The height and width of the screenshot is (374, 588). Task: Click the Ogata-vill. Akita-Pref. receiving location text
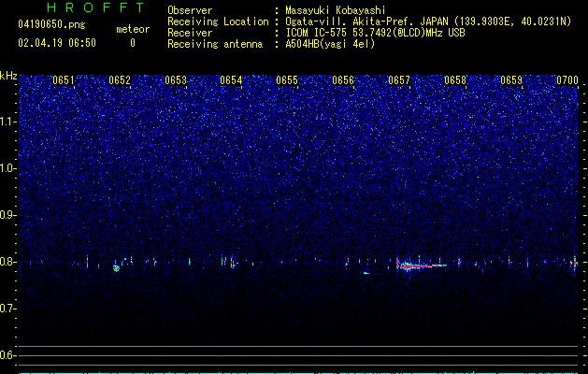[x=428, y=22]
